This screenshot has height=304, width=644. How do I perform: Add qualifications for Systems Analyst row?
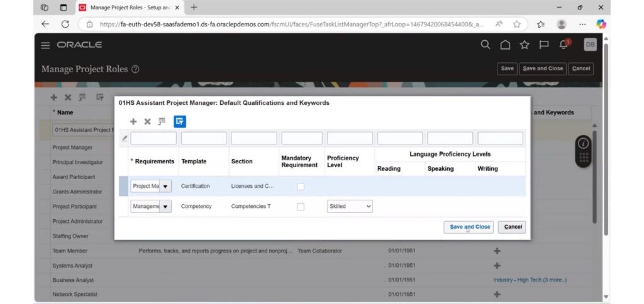[497, 266]
